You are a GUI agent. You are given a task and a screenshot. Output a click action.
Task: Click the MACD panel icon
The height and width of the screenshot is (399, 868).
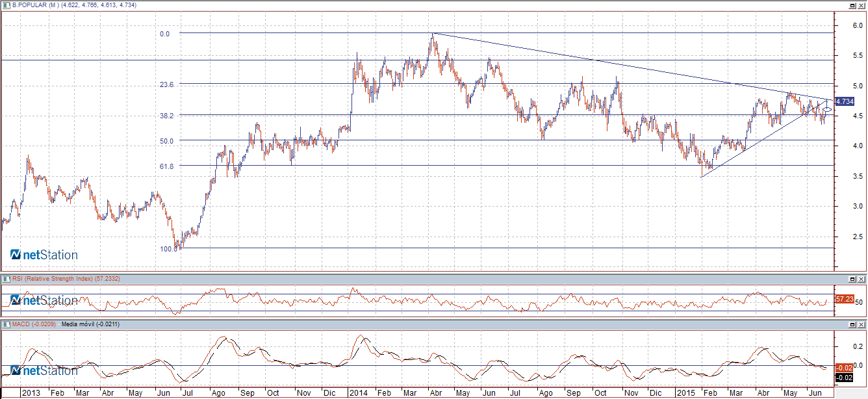click(x=6, y=324)
